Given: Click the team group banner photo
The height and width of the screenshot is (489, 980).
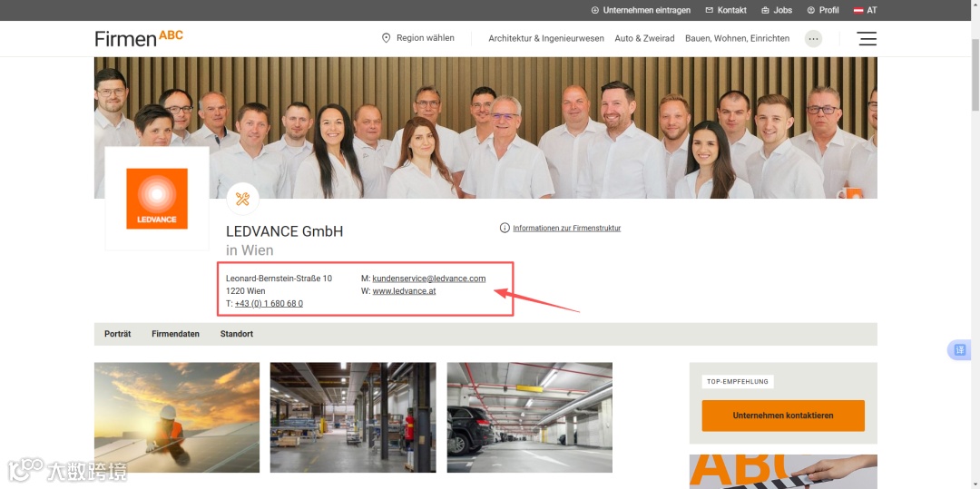Looking at the screenshot, I should 485,128.
